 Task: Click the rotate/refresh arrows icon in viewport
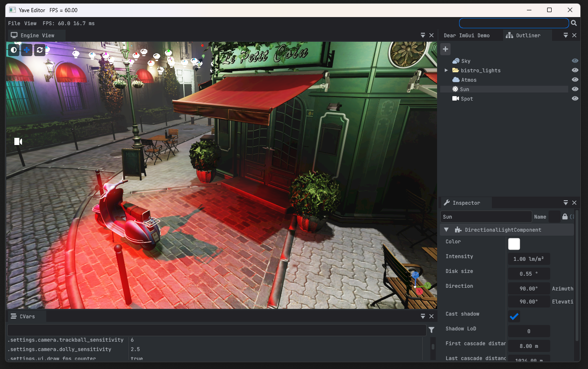tap(40, 50)
